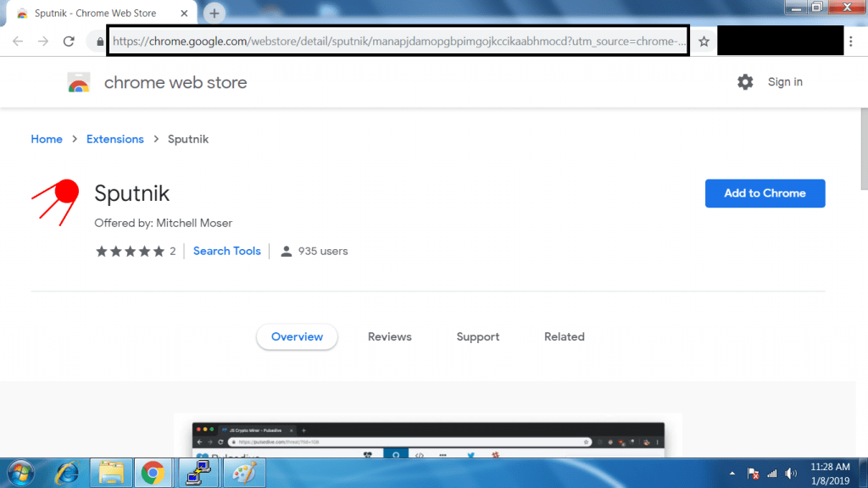
Task: Click the Sign in link
Action: (785, 82)
